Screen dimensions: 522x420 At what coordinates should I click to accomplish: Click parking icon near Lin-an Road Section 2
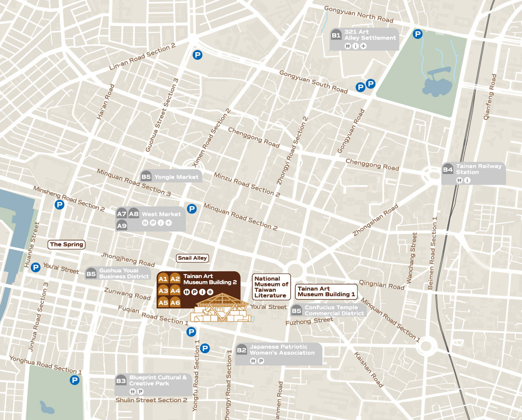(x=197, y=55)
